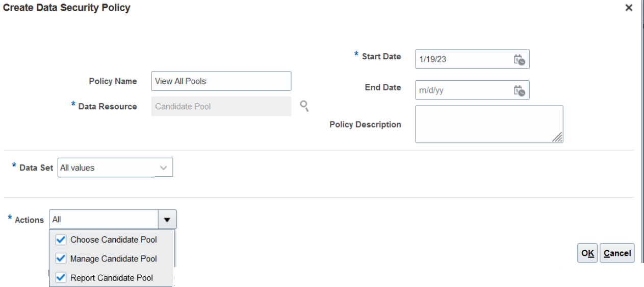Image resolution: width=644 pixels, height=287 pixels.
Task: Expand the Data Set dropdown
Action: tap(163, 168)
